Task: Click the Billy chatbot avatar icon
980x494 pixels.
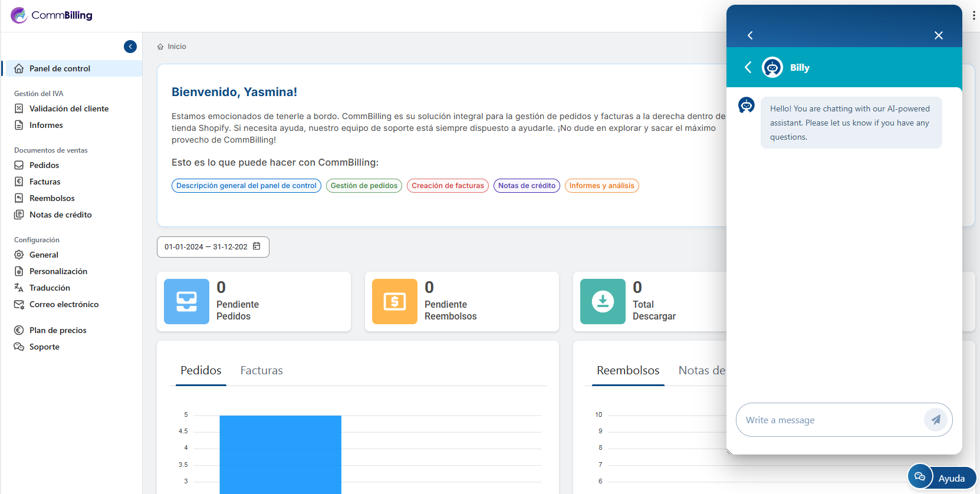Action: coord(772,68)
